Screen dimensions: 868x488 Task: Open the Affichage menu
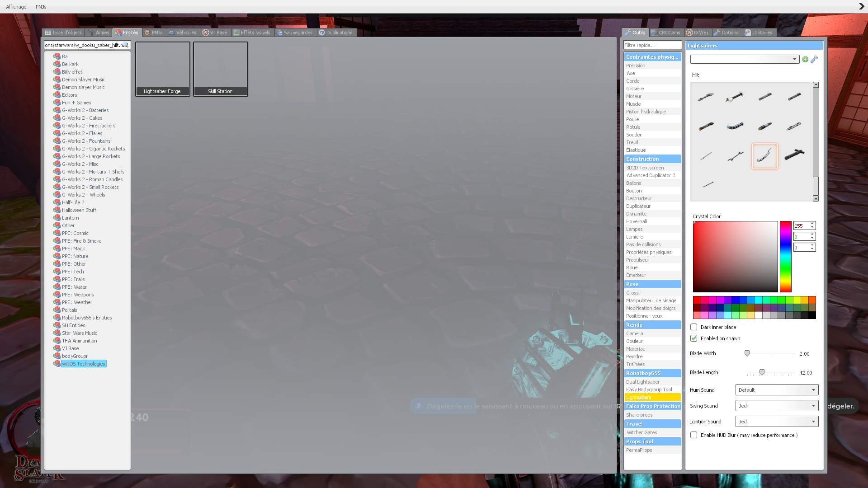pyautogui.click(x=16, y=7)
